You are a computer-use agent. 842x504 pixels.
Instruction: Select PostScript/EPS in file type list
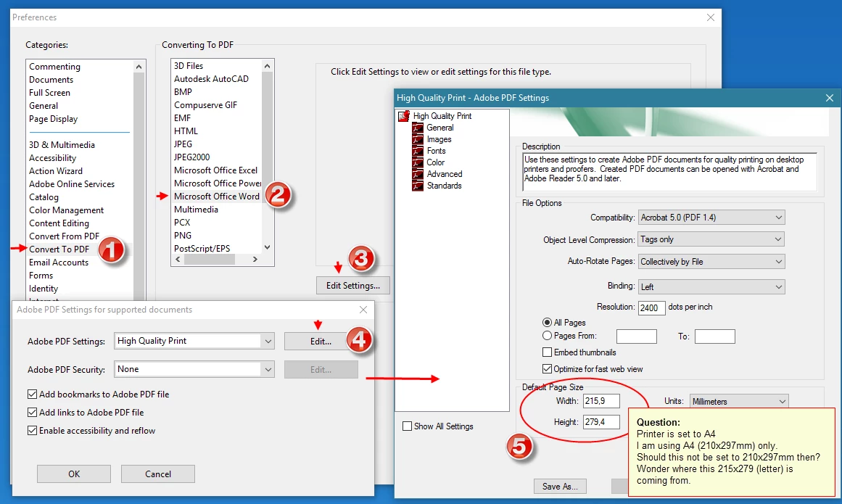[x=202, y=249]
